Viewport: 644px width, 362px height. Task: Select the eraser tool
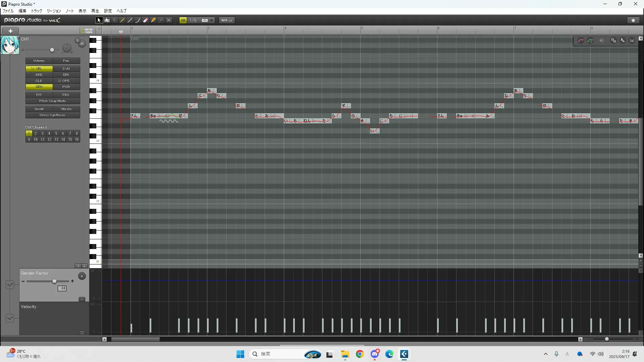pyautogui.click(x=146, y=20)
